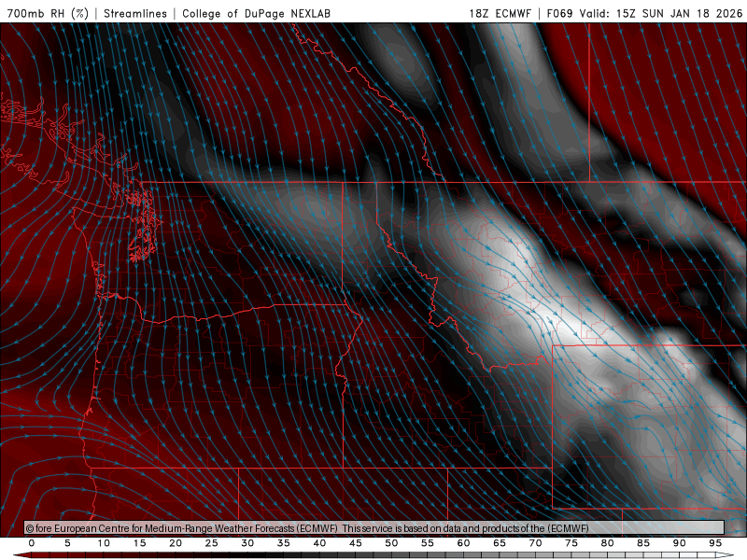
Task: Click the '75' colorbar scale label
Action: [571, 543]
